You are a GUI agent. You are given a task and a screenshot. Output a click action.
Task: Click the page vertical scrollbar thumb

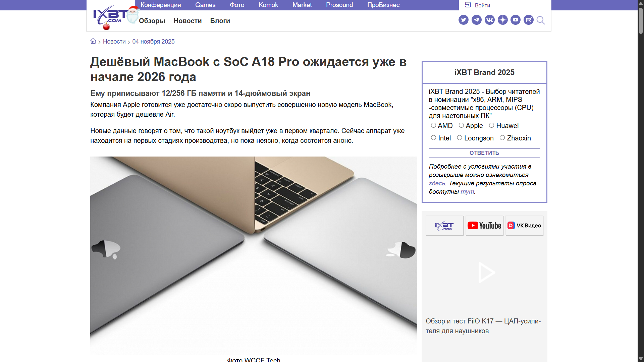pyautogui.click(x=641, y=20)
